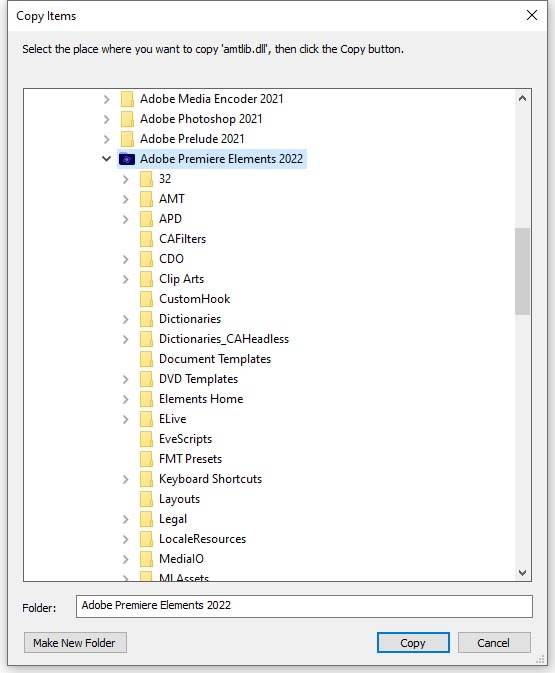Expand the ELive folder chevron
The height and width of the screenshot is (673, 555).
125,419
